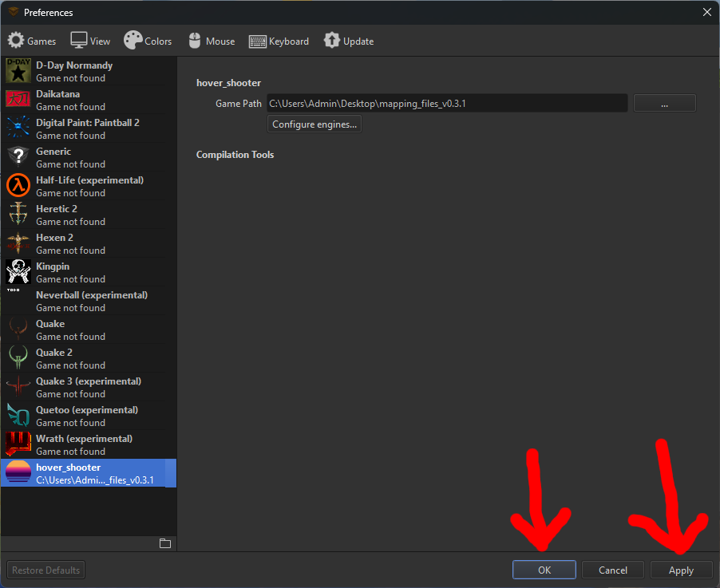
Task: Click the Game Path text field
Action: [446, 104]
